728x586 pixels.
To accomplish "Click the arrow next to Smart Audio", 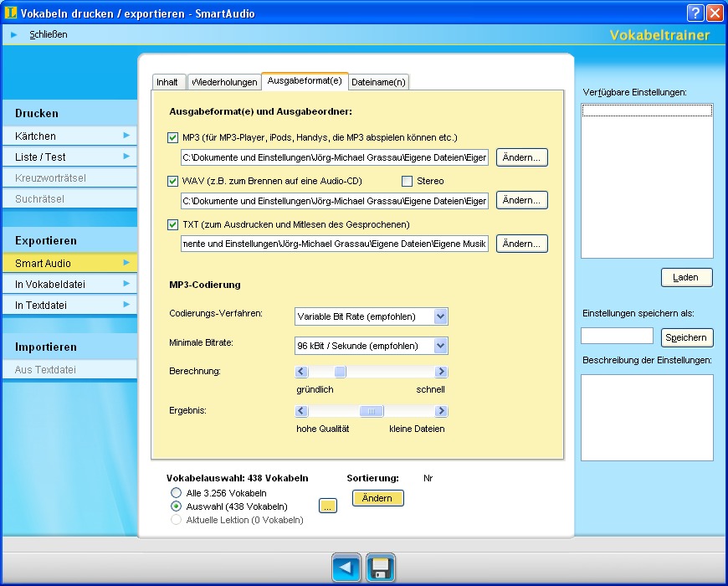I will point(126,262).
